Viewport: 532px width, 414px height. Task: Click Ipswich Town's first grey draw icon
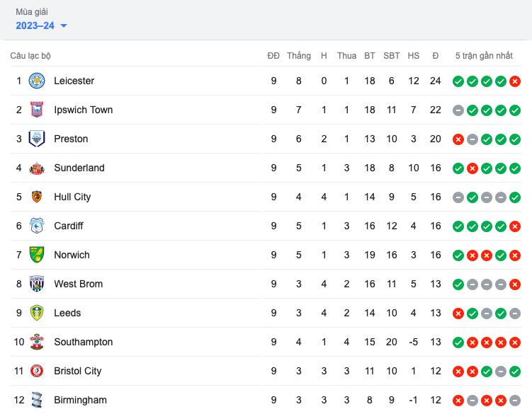pyautogui.click(x=458, y=110)
